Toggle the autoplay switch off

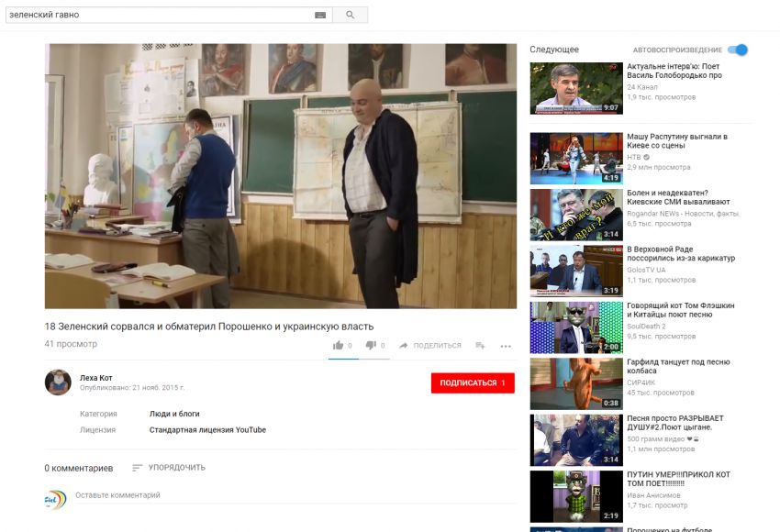[x=738, y=50]
